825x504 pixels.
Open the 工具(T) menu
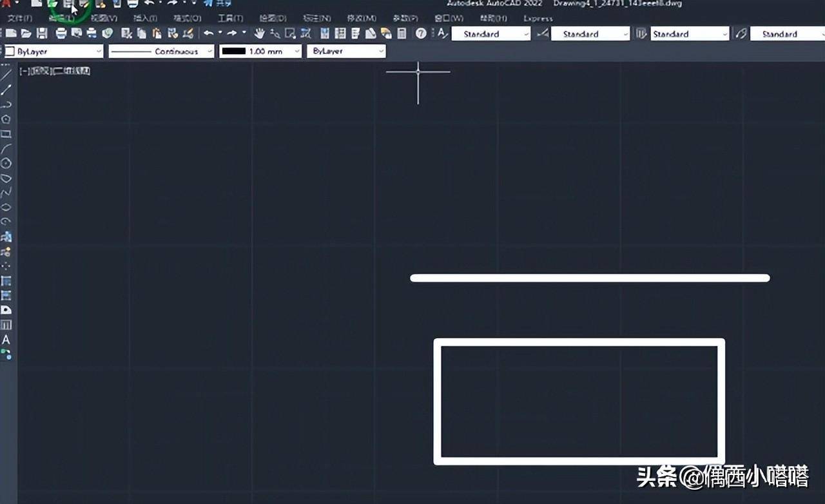point(230,18)
